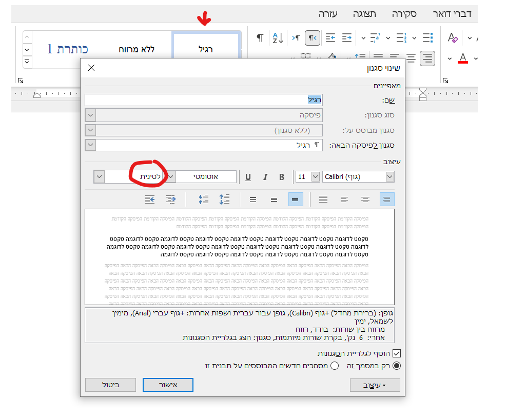The width and height of the screenshot is (507, 420).
Task: Click the clear formatting icon in ribbon
Action: click(453, 38)
